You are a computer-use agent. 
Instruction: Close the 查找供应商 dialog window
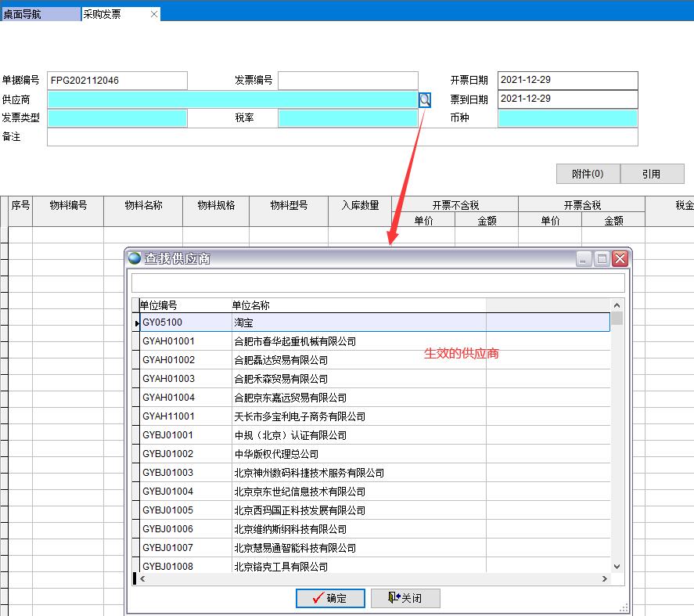point(620,258)
